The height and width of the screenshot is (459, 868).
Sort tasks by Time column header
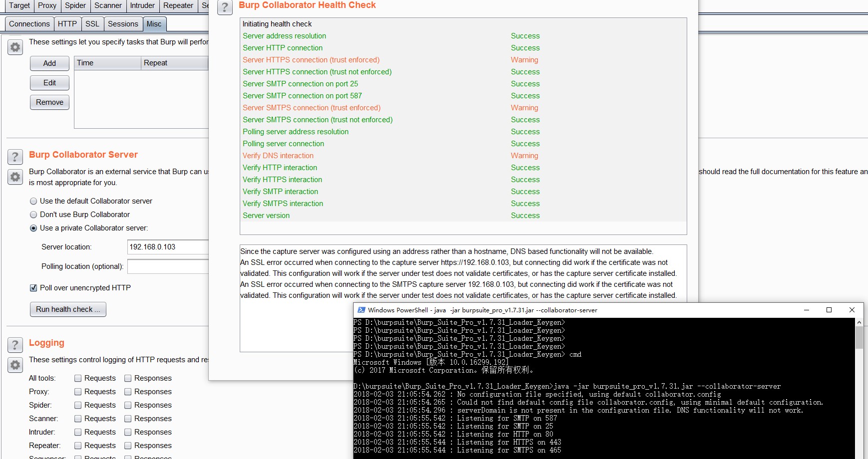pyautogui.click(x=107, y=63)
